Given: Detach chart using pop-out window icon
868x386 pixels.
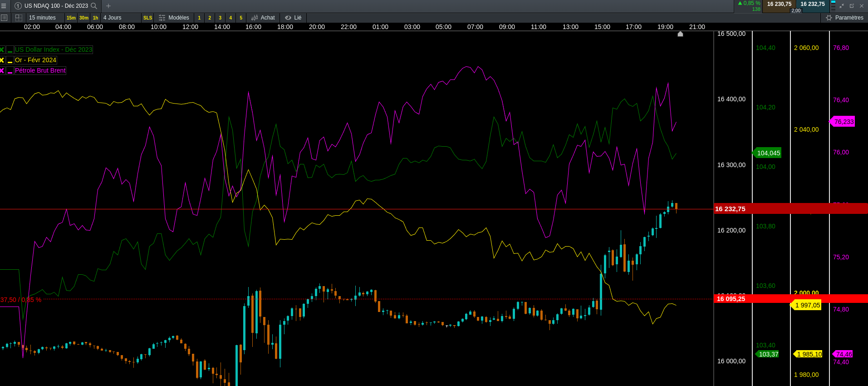Looking at the screenshot, I should point(852,6).
